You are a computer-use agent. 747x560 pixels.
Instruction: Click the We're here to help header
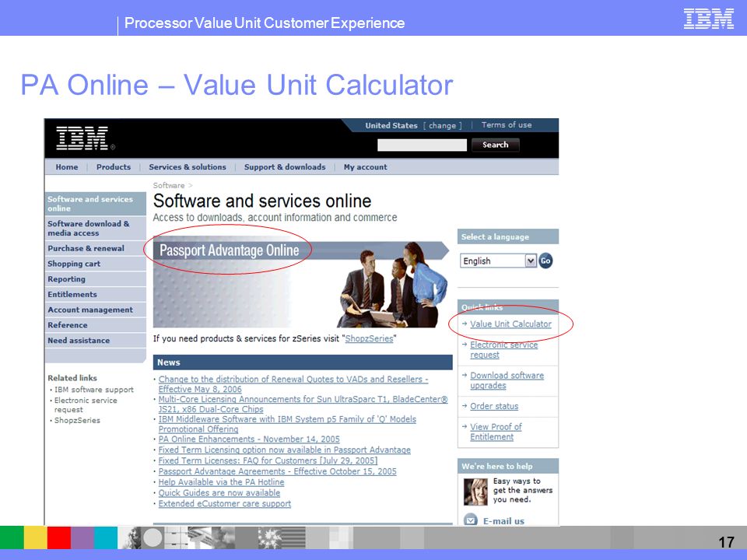click(508, 466)
